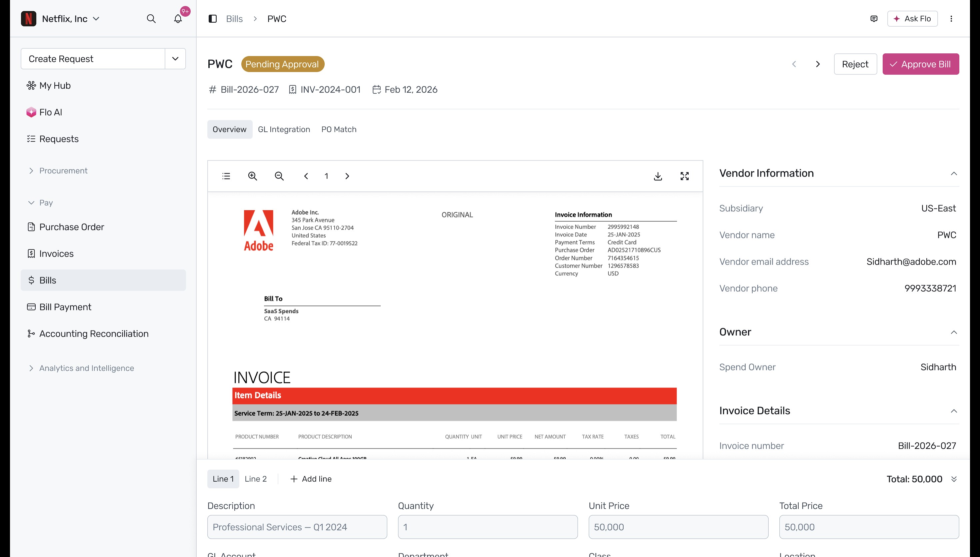Open document outline list icon
Image resolution: width=980 pixels, height=557 pixels.
pos(226,176)
